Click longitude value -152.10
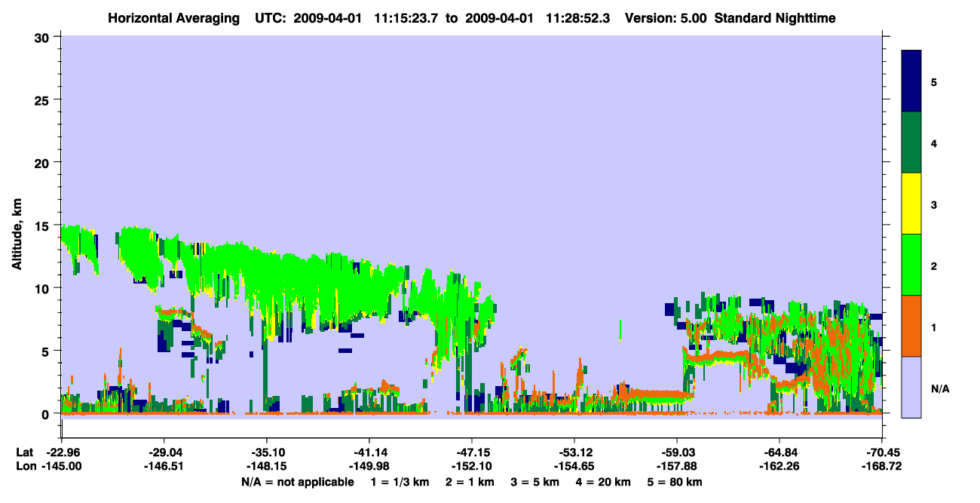This screenshot has height=503, width=980. (471, 467)
